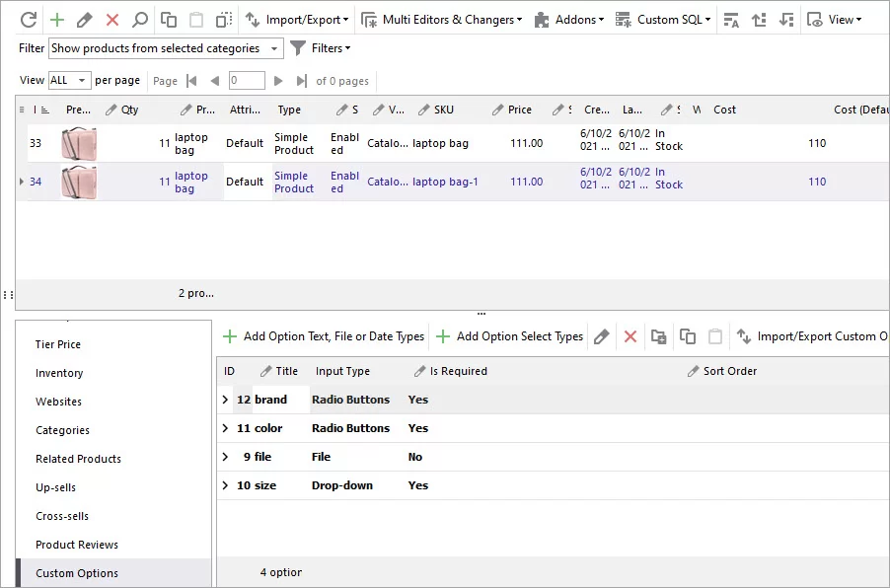Open the Filter category combo box
This screenshot has width=890, height=588.
coord(167,48)
